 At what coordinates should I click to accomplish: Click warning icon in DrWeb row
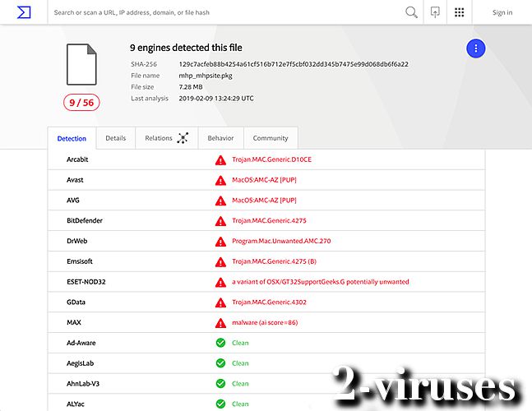[220, 242]
